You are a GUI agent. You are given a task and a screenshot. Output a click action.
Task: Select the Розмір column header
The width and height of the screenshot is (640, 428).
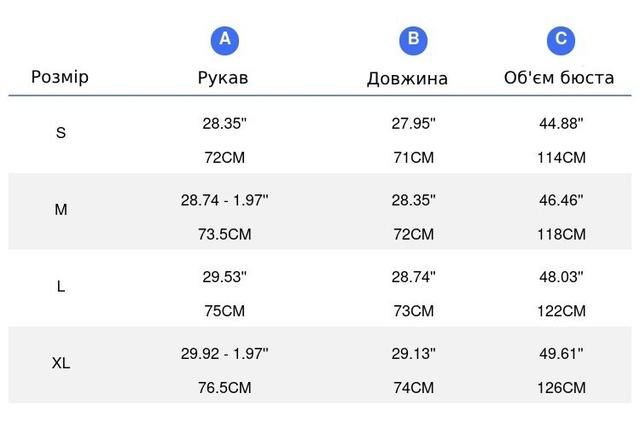tap(60, 77)
